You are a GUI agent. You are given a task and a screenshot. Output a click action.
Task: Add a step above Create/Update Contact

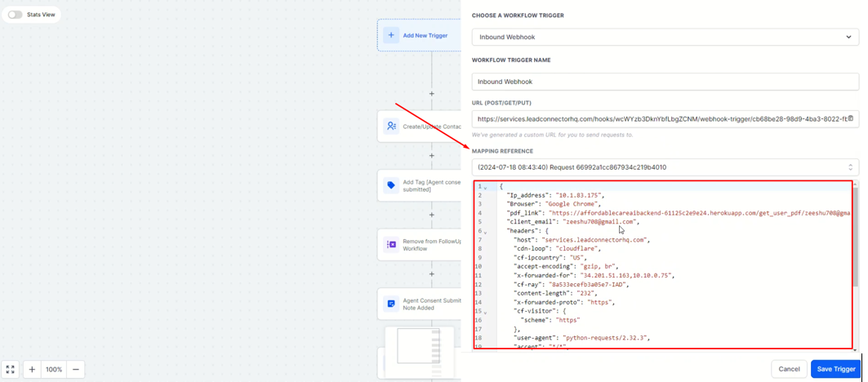coord(432,94)
